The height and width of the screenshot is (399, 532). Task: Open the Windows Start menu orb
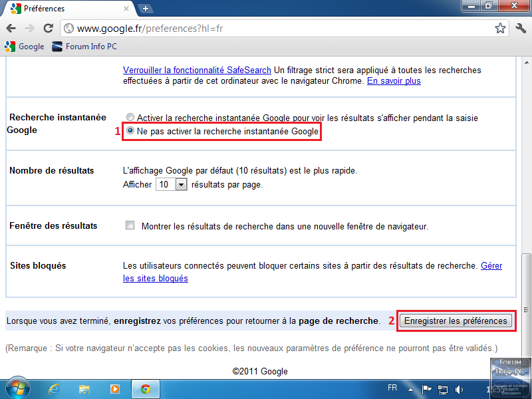(18, 388)
